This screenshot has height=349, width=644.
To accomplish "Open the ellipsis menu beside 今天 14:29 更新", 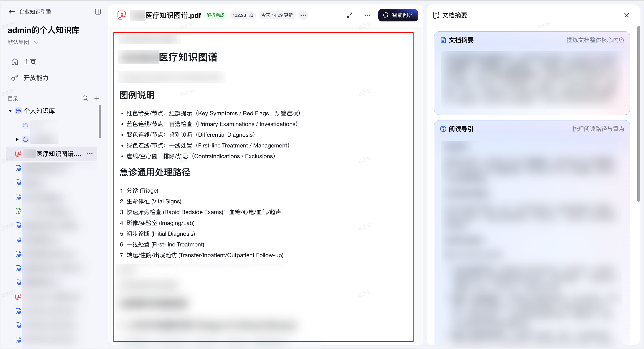I will [303, 15].
